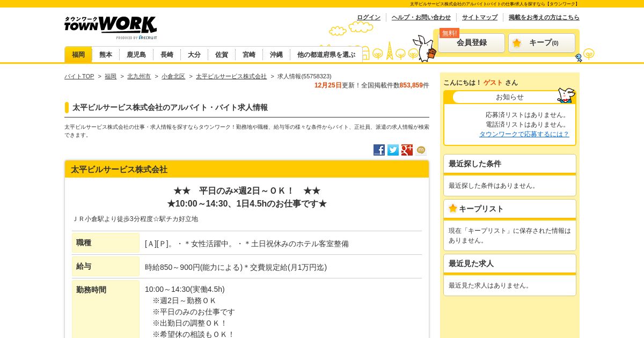Share the job on Google Plus

[x=407, y=150]
